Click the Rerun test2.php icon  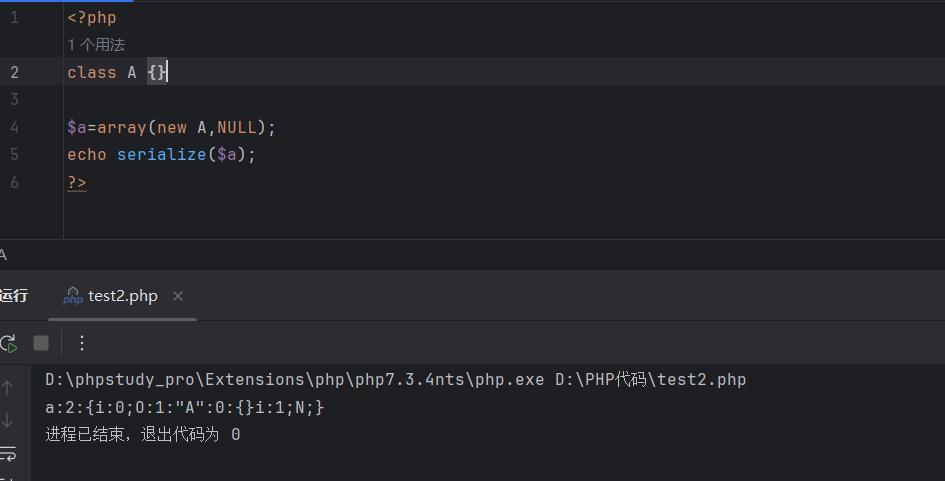point(8,343)
